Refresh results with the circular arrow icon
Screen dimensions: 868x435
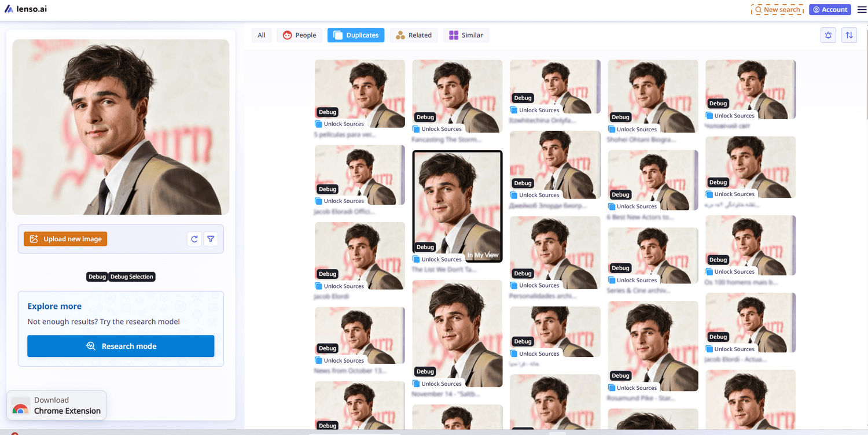194,238
